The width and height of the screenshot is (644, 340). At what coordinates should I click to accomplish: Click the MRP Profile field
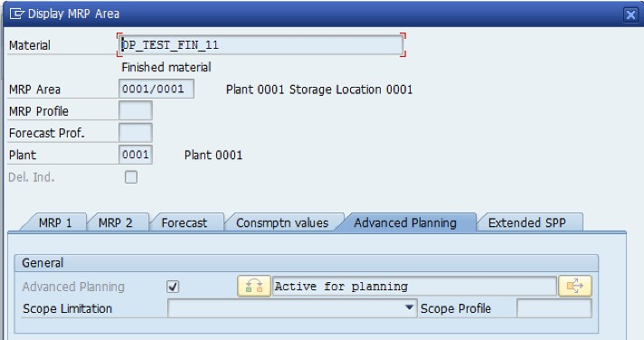pyautogui.click(x=136, y=111)
